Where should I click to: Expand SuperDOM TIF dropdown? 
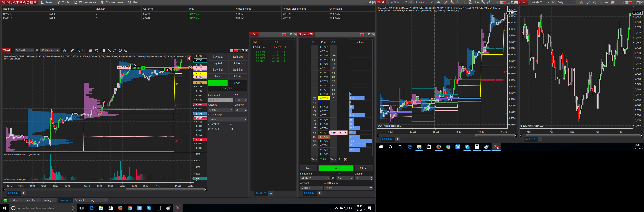click(345, 178)
